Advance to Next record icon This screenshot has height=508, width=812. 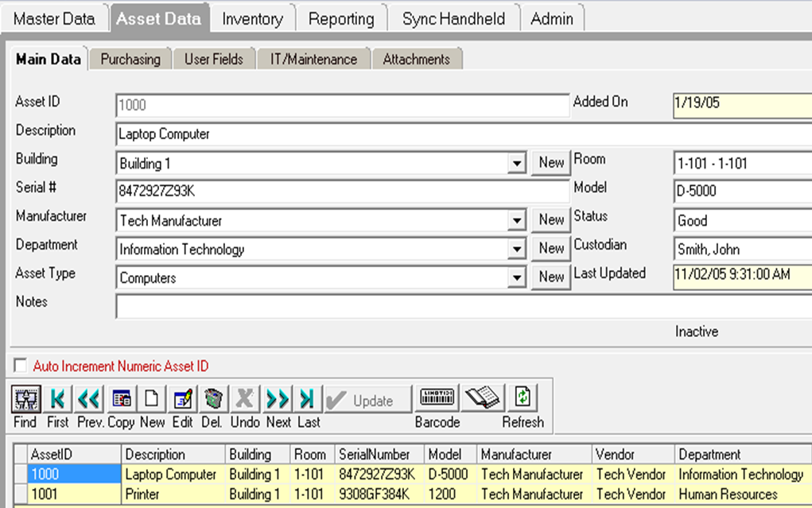tap(278, 399)
